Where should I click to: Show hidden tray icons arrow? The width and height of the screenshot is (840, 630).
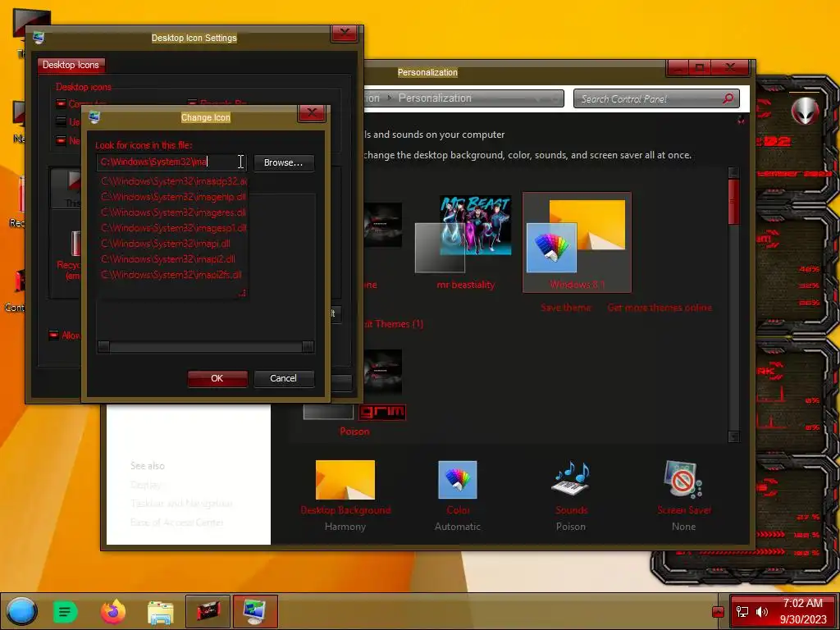(x=719, y=612)
